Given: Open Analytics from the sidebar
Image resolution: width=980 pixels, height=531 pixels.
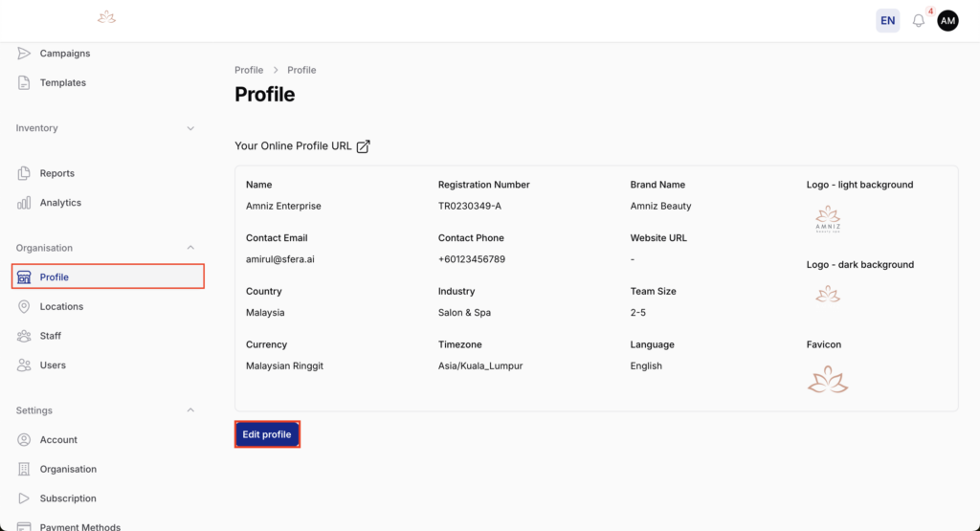Looking at the screenshot, I should [59, 203].
